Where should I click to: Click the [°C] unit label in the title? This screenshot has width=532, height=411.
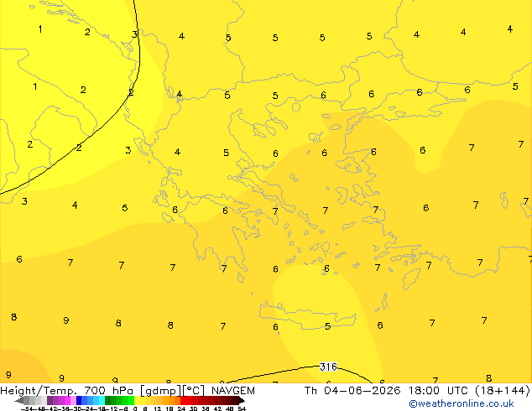pos(194,391)
